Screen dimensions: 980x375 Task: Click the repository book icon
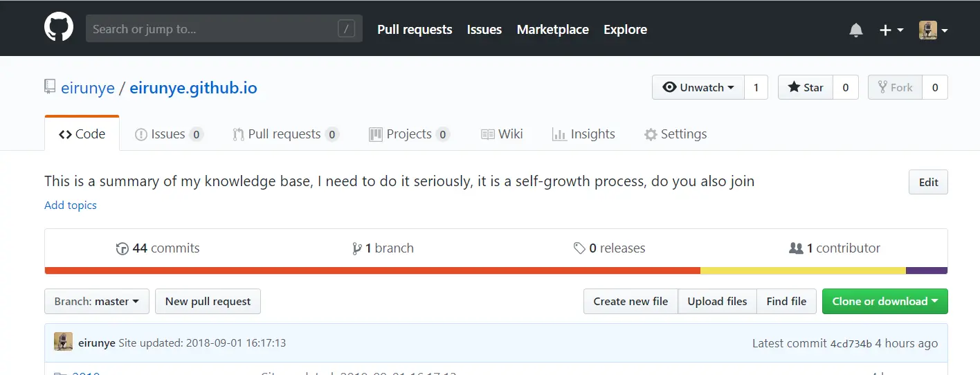coord(50,87)
